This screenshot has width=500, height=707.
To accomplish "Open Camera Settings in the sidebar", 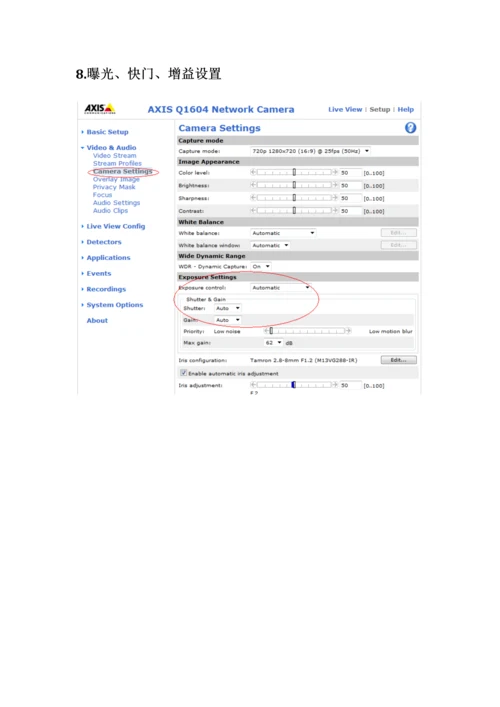I will (x=123, y=171).
